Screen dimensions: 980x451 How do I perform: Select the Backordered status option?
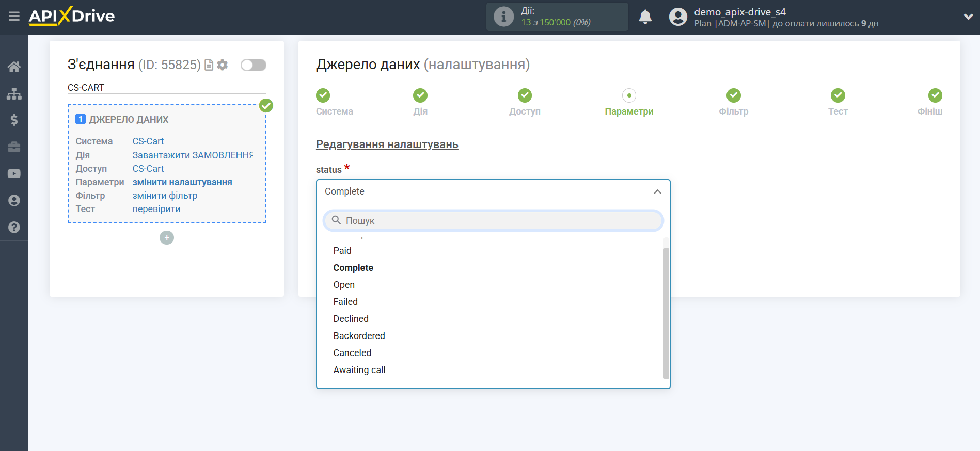pyautogui.click(x=359, y=336)
